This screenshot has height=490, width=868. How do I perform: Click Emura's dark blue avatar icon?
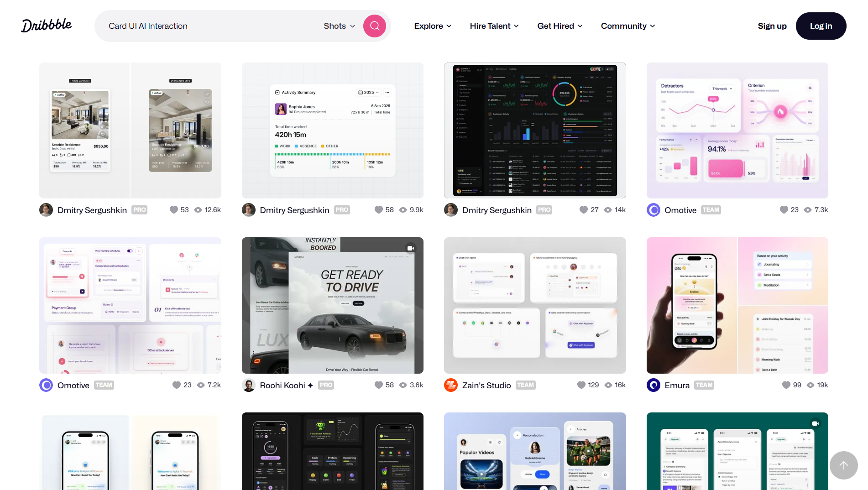(x=654, y=385)
